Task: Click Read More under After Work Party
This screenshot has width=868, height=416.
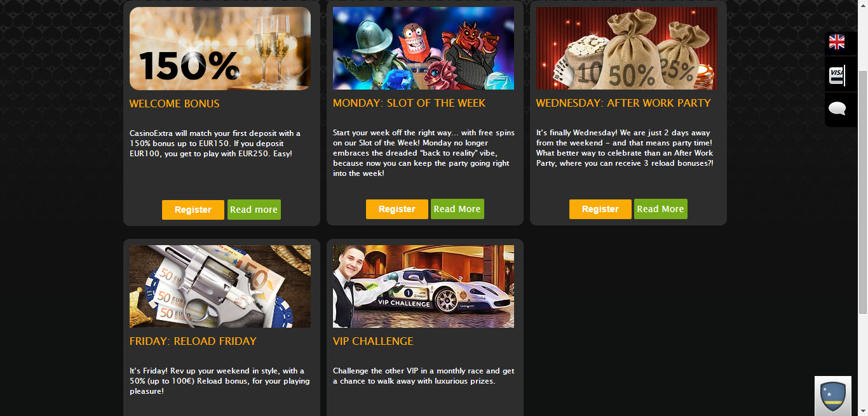Action: (x=660, y=209)
